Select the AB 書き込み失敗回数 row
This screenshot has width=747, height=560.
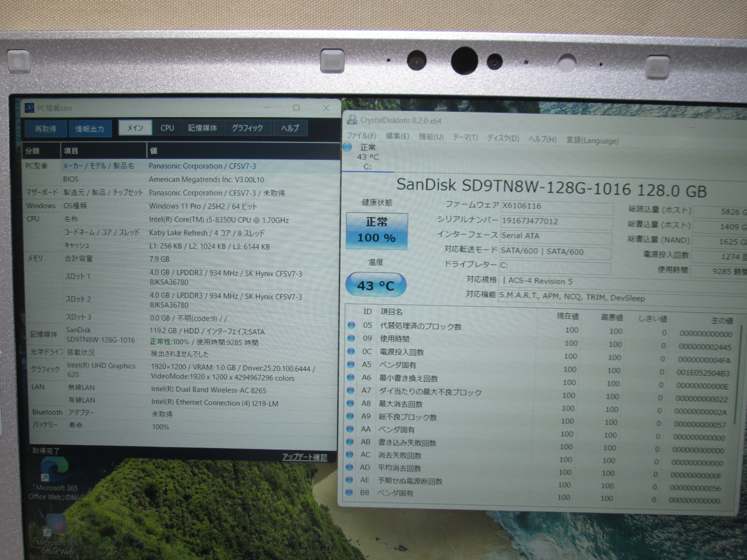[537, 446]
